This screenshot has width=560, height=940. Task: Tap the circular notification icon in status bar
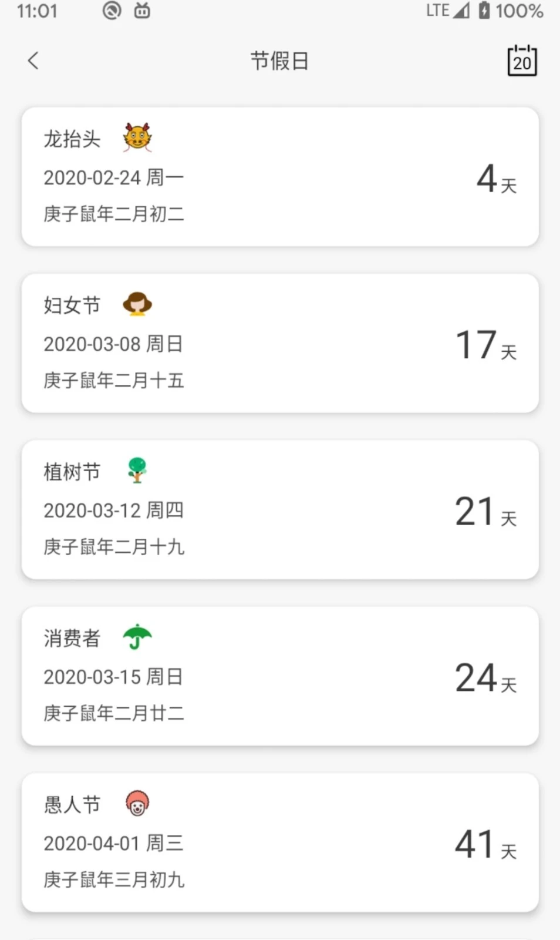(112, 11)
